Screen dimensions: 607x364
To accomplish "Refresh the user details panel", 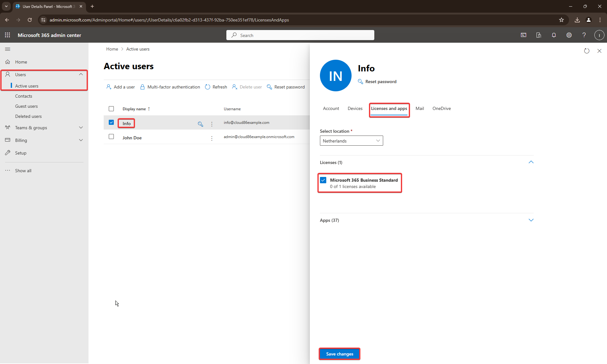I will point(587,51).
